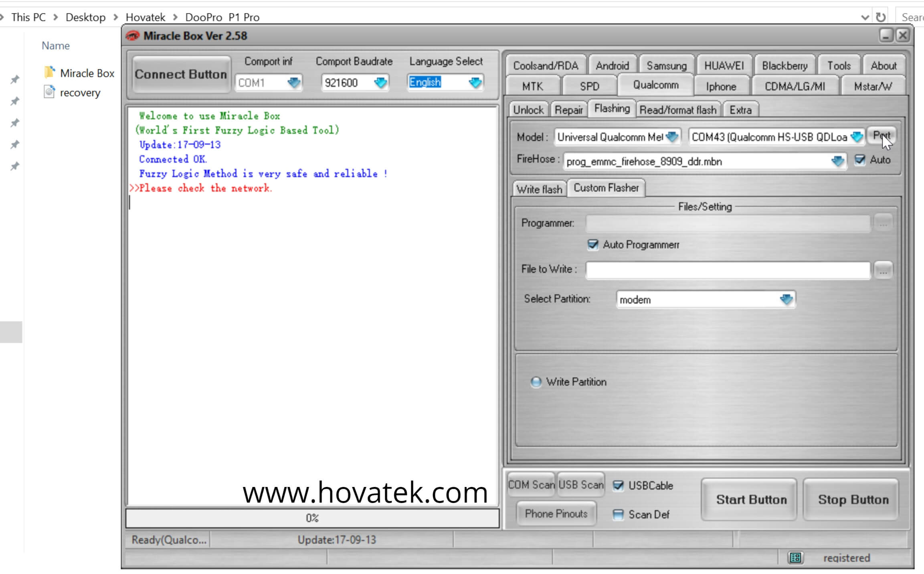Image resolution: width=924 pixels, height=574 pixels.
Task: Switch to the Coolsand/RDA tab
Action: click(545, 65)
